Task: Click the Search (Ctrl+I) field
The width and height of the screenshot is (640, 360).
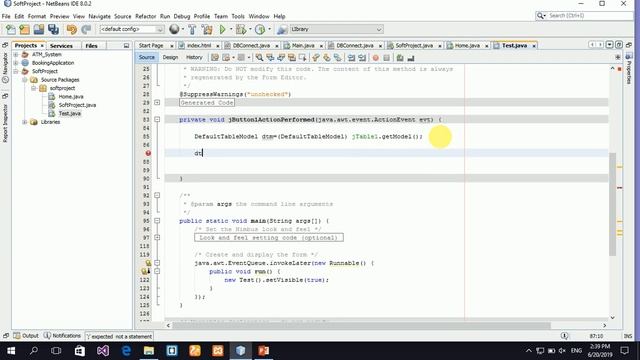Action: click(584, 16)
